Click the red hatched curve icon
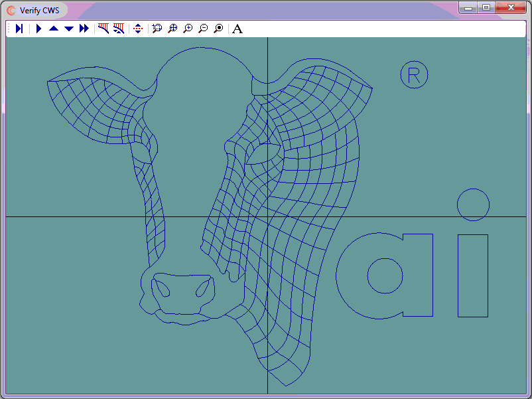Viewport: 532px width, 399px height. point(103,29)
